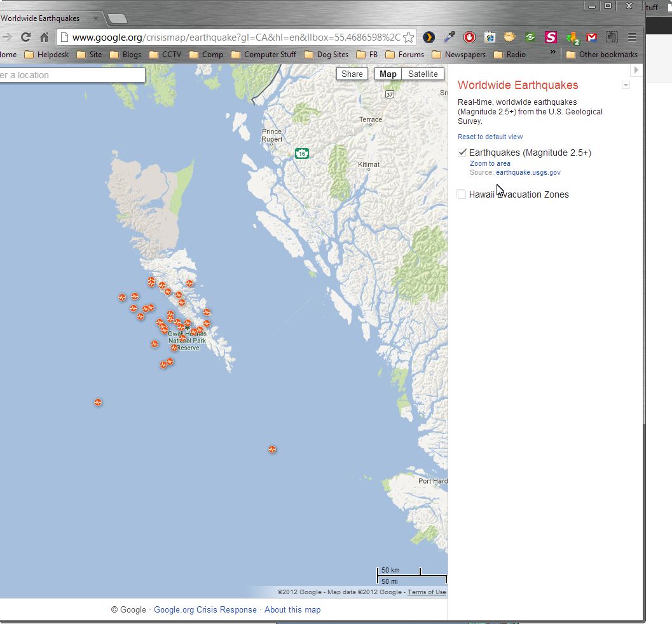
Task: Open the Helpdesk bookmark folder
Action: coord(46,55)
